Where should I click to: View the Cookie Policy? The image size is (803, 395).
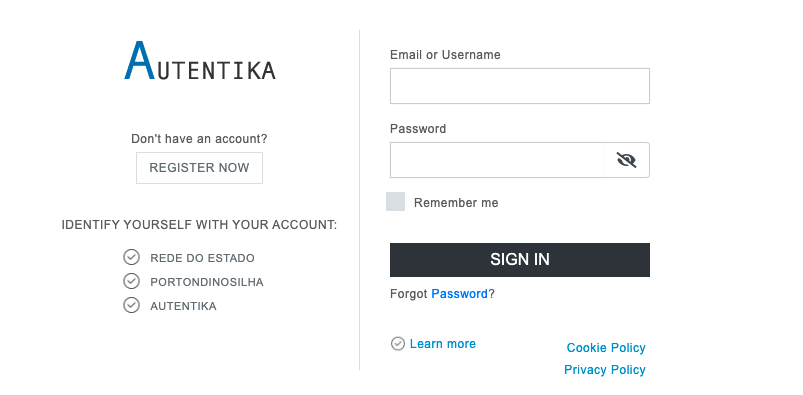point(606,348)
